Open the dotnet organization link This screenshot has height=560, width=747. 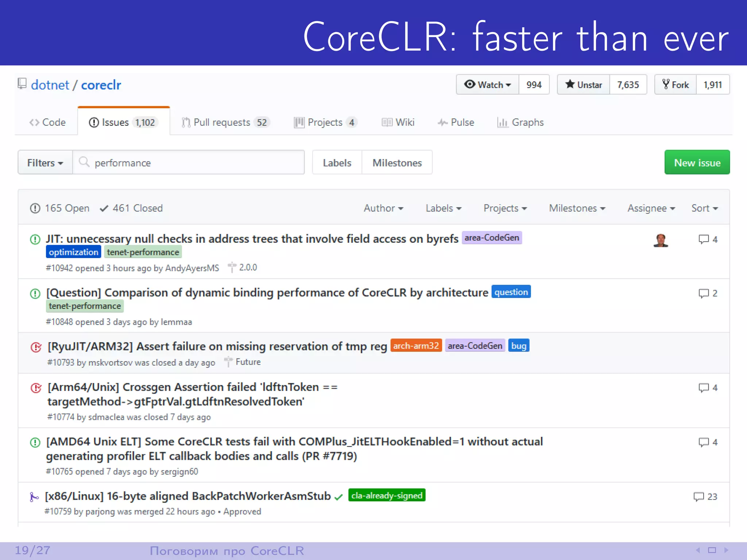pyautogui.click(x=50, y=85)
